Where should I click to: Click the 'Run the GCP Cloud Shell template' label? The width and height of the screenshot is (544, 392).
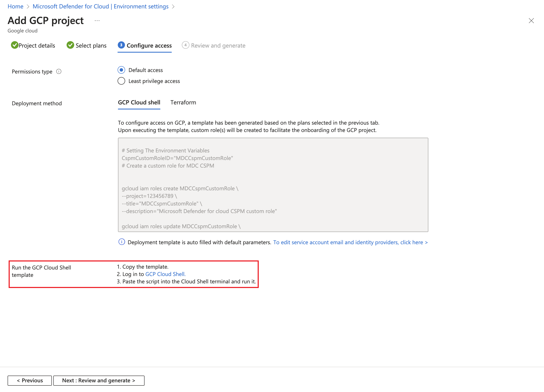tap(41, 271)
